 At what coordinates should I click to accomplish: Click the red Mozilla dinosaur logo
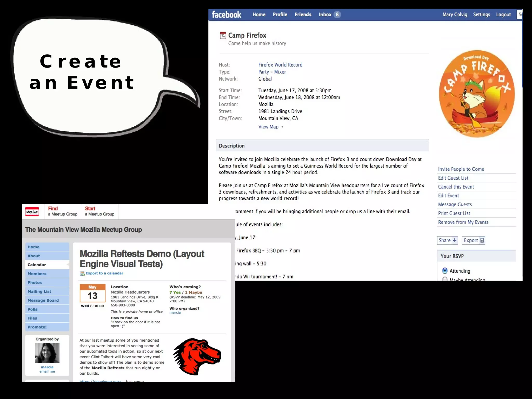click(x=197, y=357)
